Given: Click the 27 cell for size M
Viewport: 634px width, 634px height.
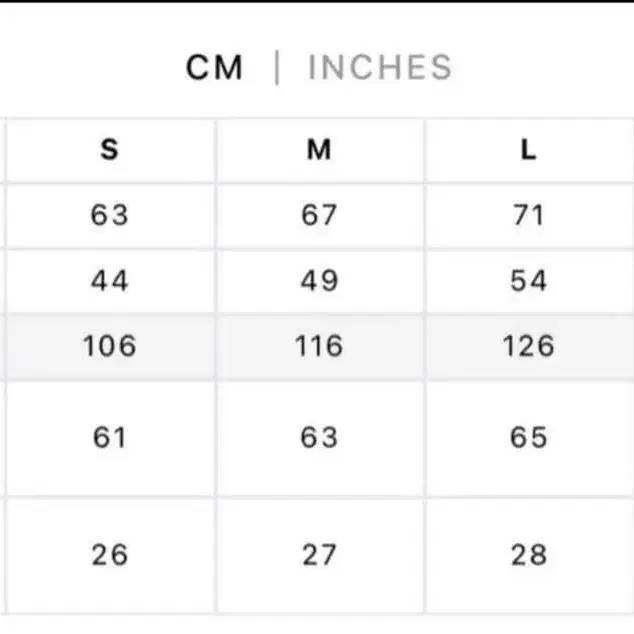Looking at the screenshot, I should click(x=319, y=554).
